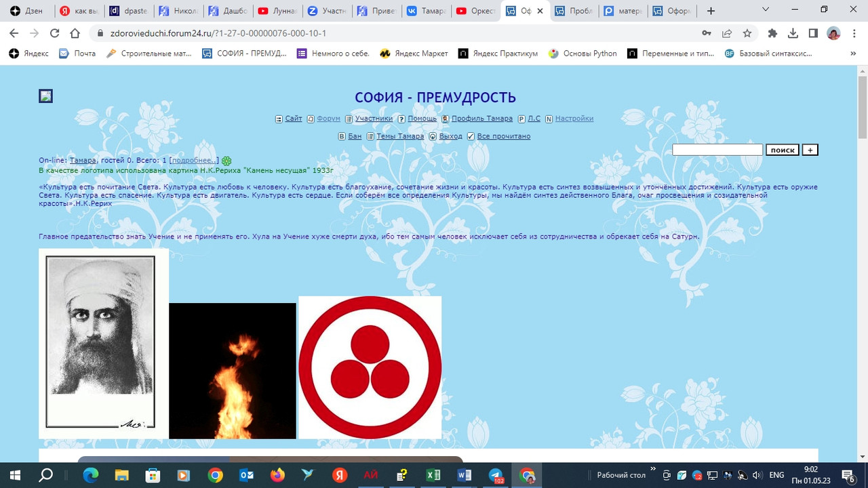Switch to the dpaste tab
Screen dimensions: 868x488
point(129,11)
